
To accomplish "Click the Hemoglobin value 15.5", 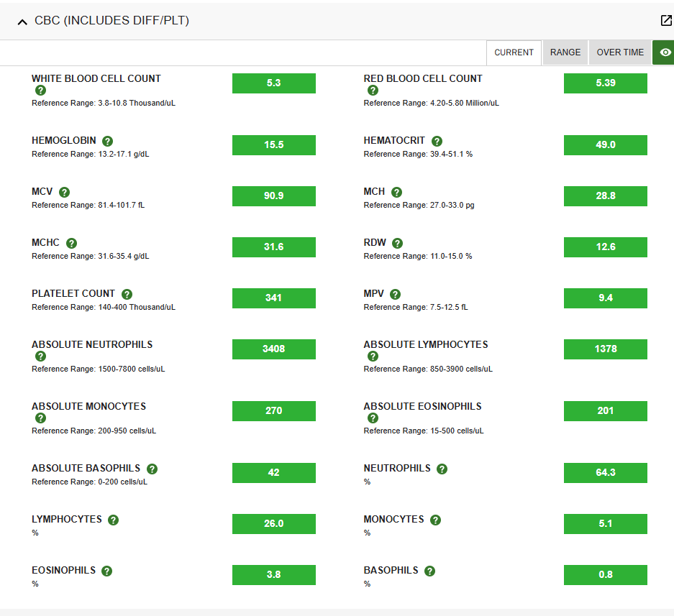I will (x=274, y=144).
